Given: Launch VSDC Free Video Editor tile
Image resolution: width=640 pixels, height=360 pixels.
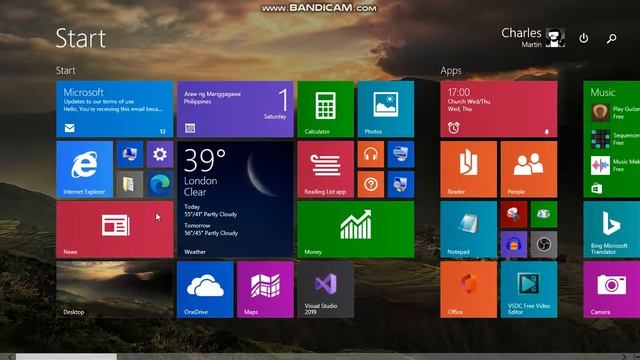Looking at the screenshot, I should (x=529, y=290).
